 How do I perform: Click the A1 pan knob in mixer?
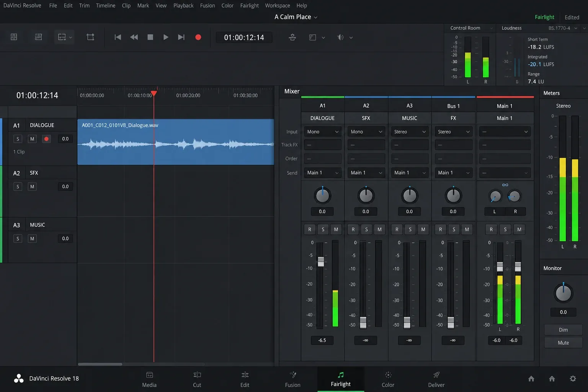(x=322, y=196)
